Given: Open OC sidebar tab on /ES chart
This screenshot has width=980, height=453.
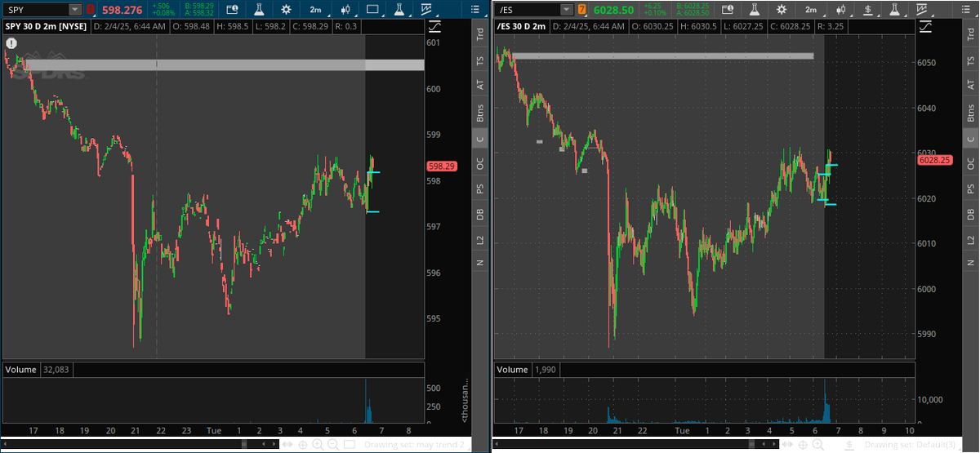Looking at the screenshot, I should pyautogui.click(x=970, y=163).
